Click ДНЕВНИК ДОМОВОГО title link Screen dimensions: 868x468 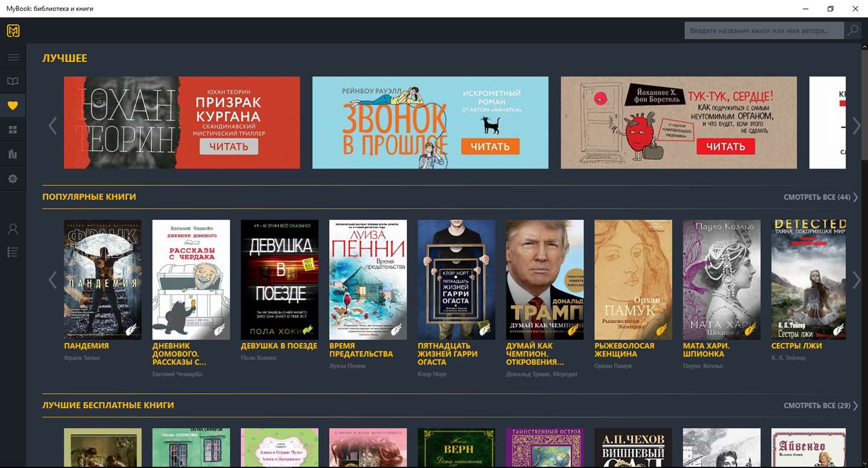[179, 354]
